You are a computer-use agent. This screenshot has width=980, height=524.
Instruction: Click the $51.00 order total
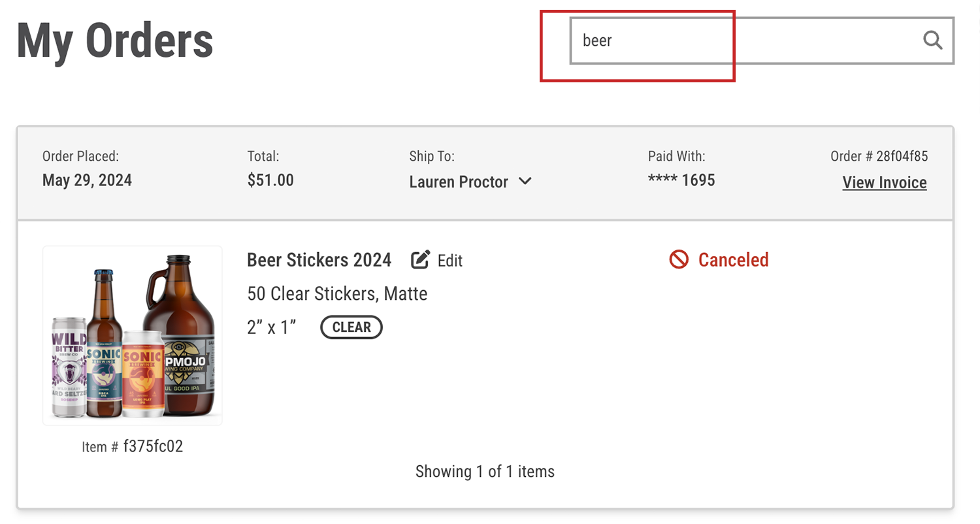(x=270, y=180)
